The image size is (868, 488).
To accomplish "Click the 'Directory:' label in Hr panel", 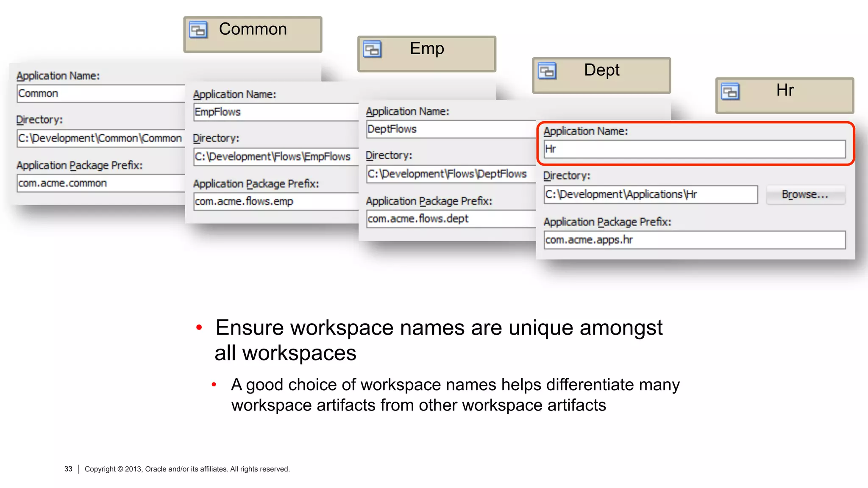I will pos(567,175).
